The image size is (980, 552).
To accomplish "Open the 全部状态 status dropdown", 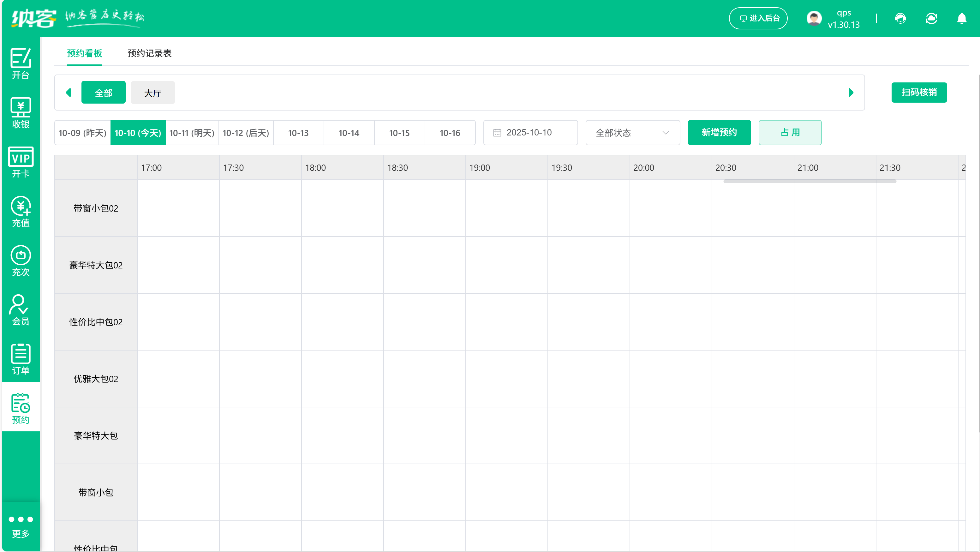I will coord(632,132).
